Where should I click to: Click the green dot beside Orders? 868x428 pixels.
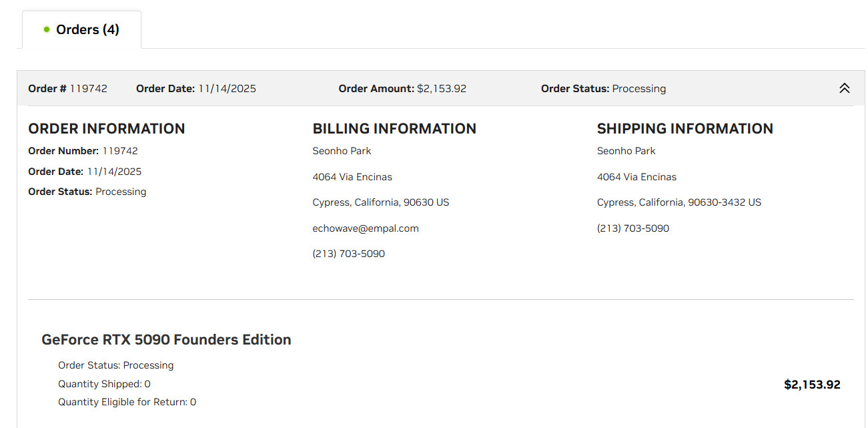47,29
